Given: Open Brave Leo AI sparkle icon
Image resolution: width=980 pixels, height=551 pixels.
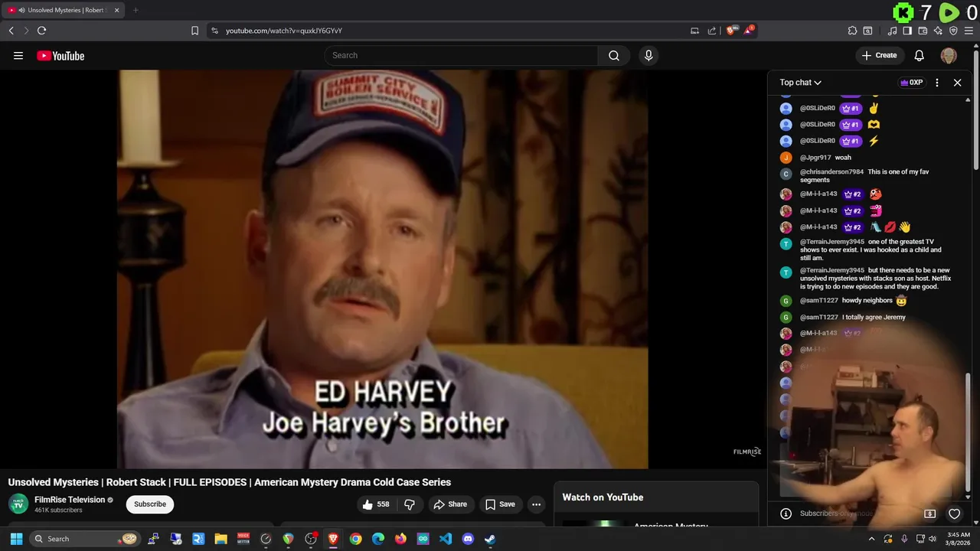Looking at the screenshot, I should point(938,31).
